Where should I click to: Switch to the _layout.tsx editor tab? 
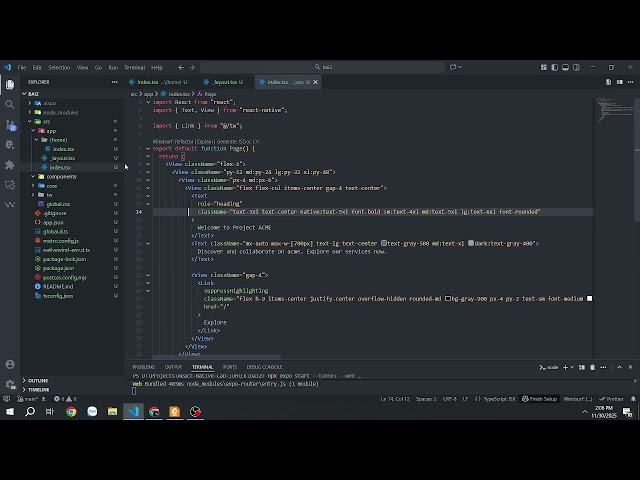227,82
